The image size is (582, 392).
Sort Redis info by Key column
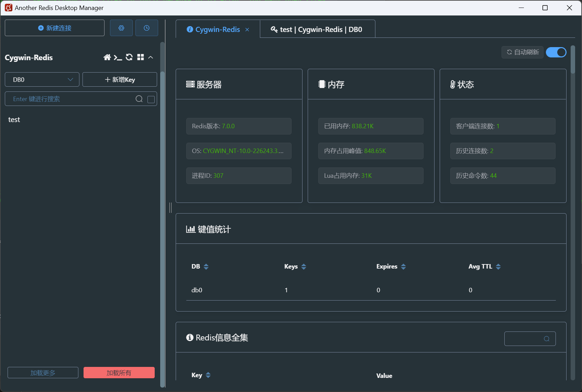coord(208,375)
